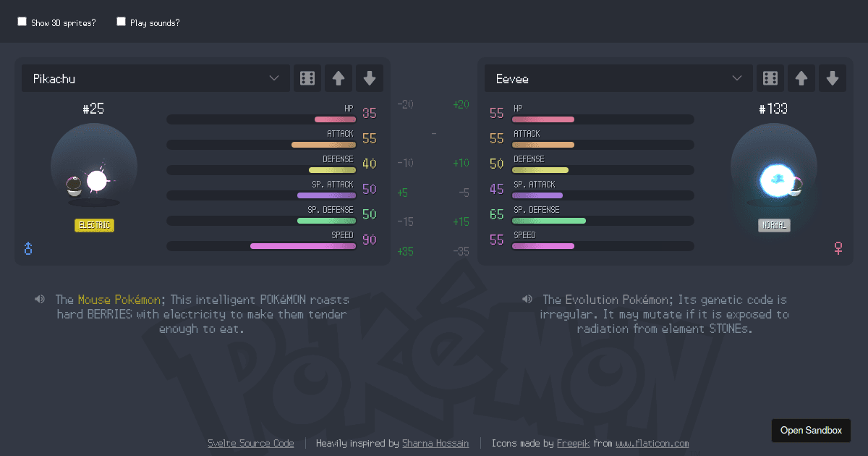This screenshot has height=456, width=868.
Task: Click Eevee's up arrow icon
Action: 801,78
